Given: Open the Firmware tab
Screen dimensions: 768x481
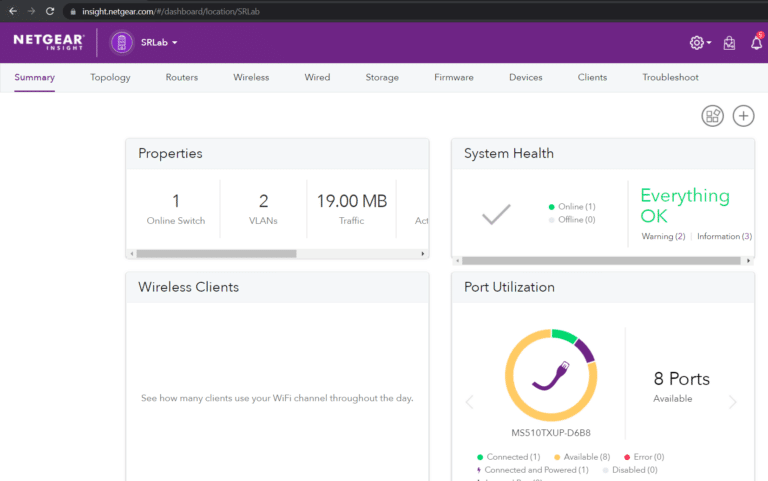Looking at the screenshot, I should click(x=454, y=77).
